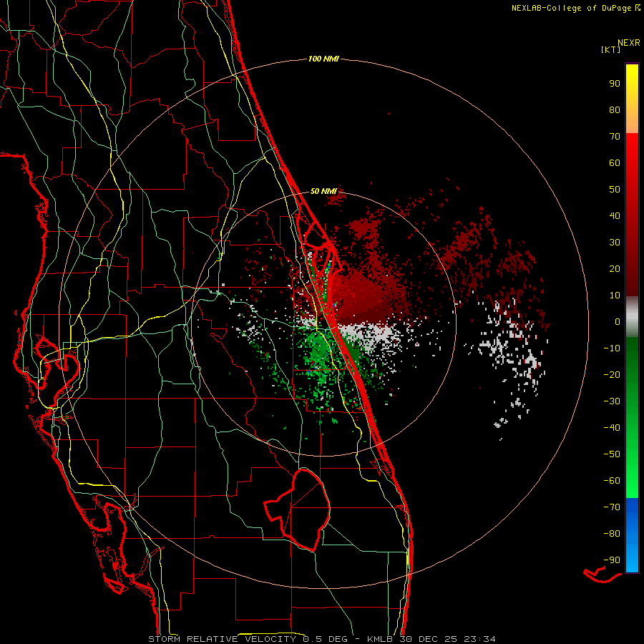
Task: Click the Lake Okeechobee red outline
Action: [298, 509]
